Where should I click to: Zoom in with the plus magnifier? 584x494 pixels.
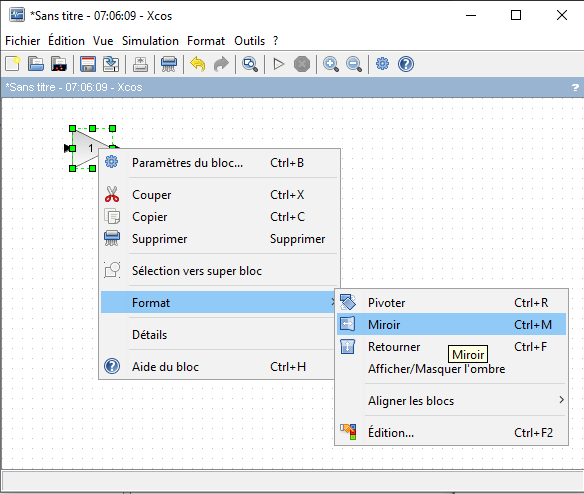tap(331, 64)
